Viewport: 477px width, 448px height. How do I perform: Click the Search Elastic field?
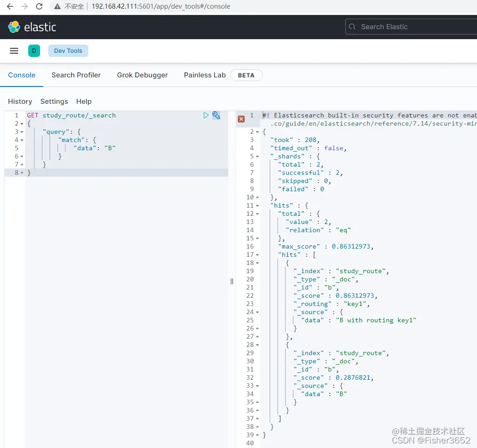(411, 27)
